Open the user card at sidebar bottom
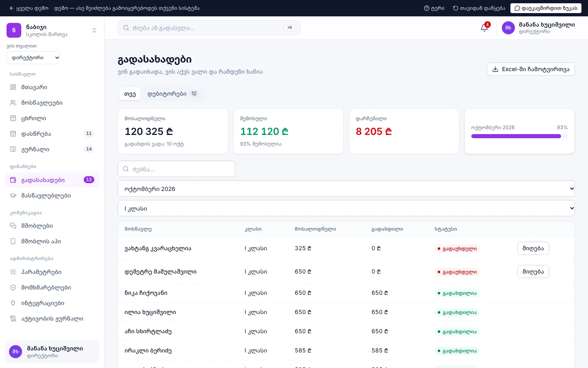The width and height of the screenshot is (588, 368). tap(52, 352)
